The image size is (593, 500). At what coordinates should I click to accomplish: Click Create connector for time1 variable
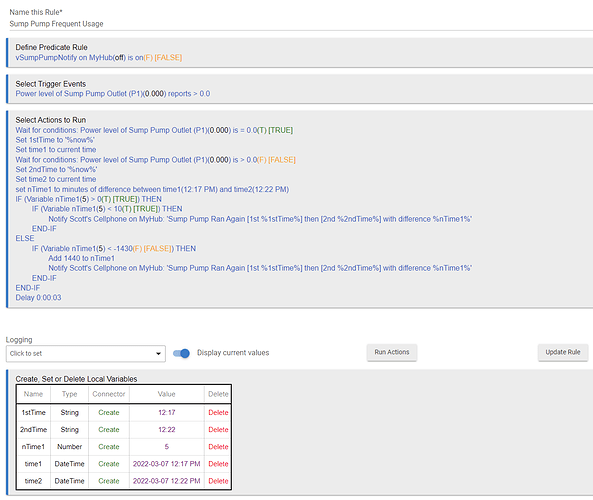point(109,464)
